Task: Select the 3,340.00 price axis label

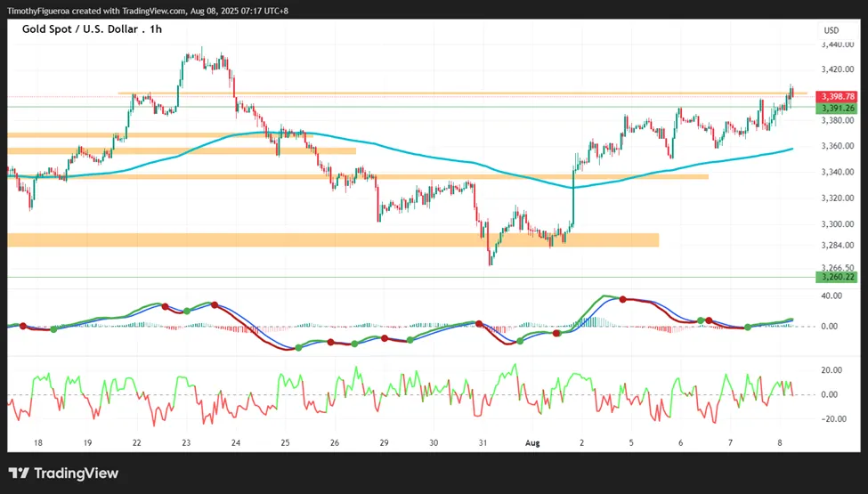Action: (838, 172)
